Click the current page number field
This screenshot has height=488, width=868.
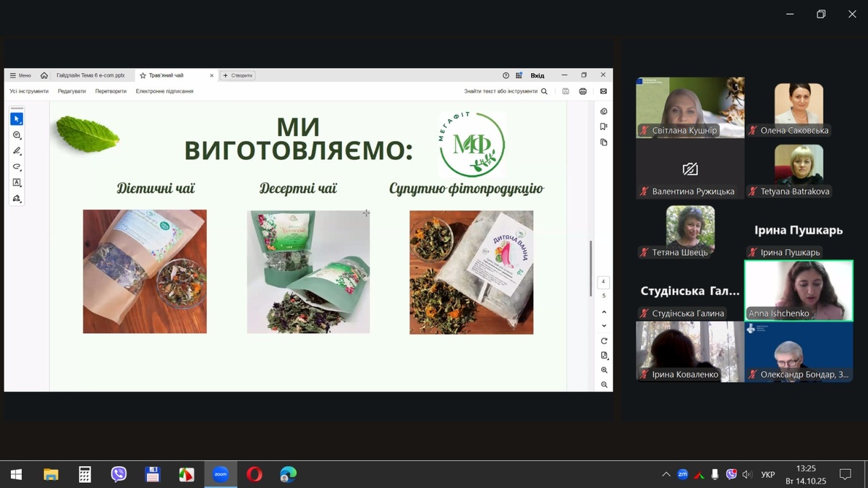click(x=604, y=281)
